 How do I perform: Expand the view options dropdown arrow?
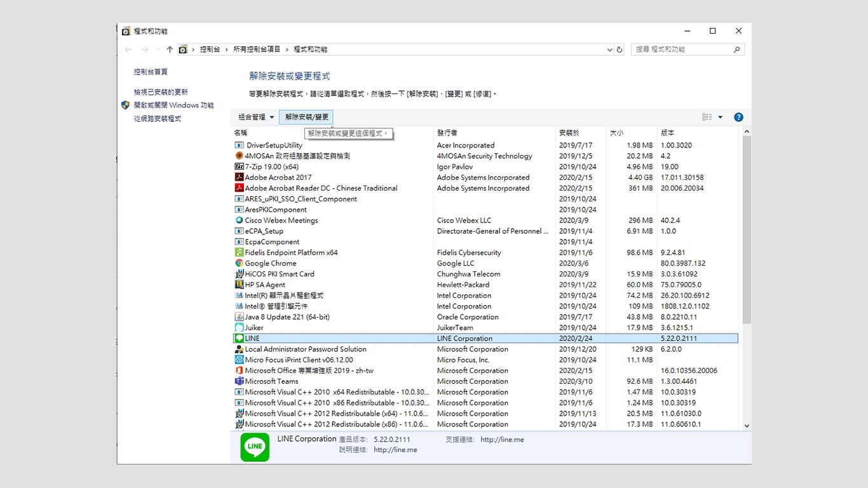[x=721, y=117]
